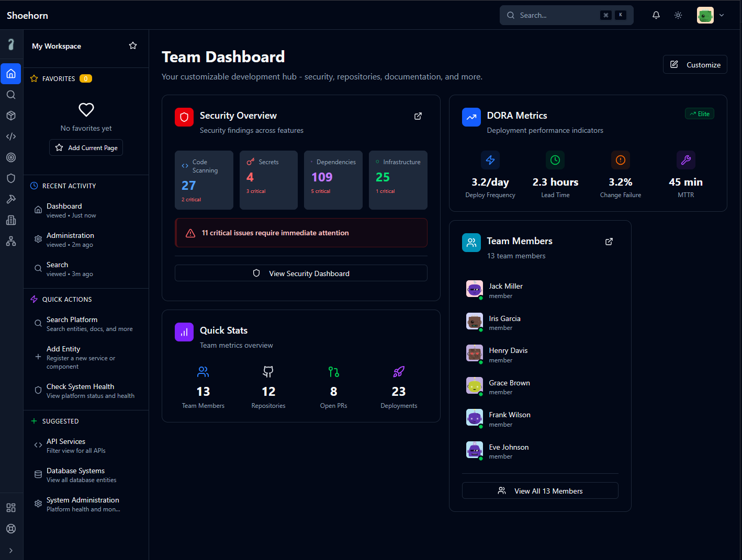Open Administration in Recent Activity
742x560 pixels.
pyautogui.click(x=70, y=239)
